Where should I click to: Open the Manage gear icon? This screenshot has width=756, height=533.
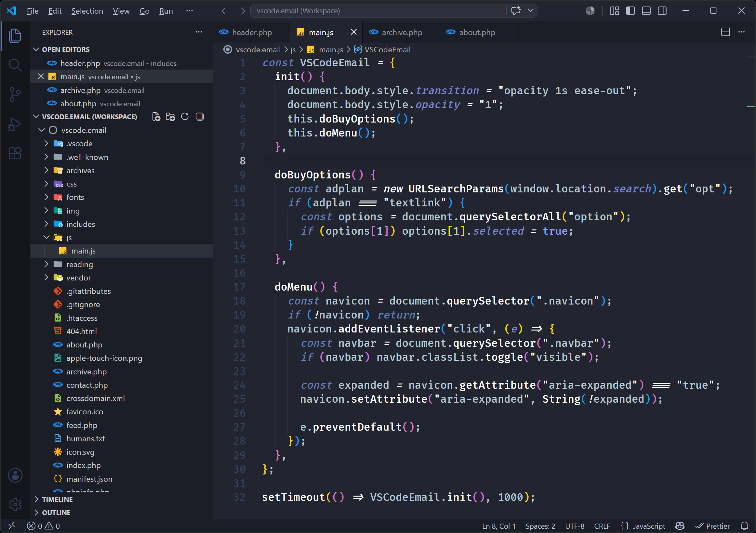point(15,504)
